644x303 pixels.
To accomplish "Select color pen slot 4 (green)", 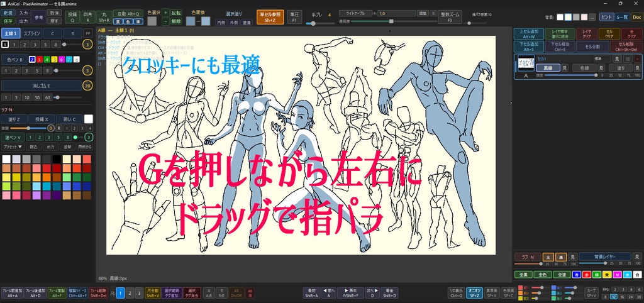I will [47, 60].
